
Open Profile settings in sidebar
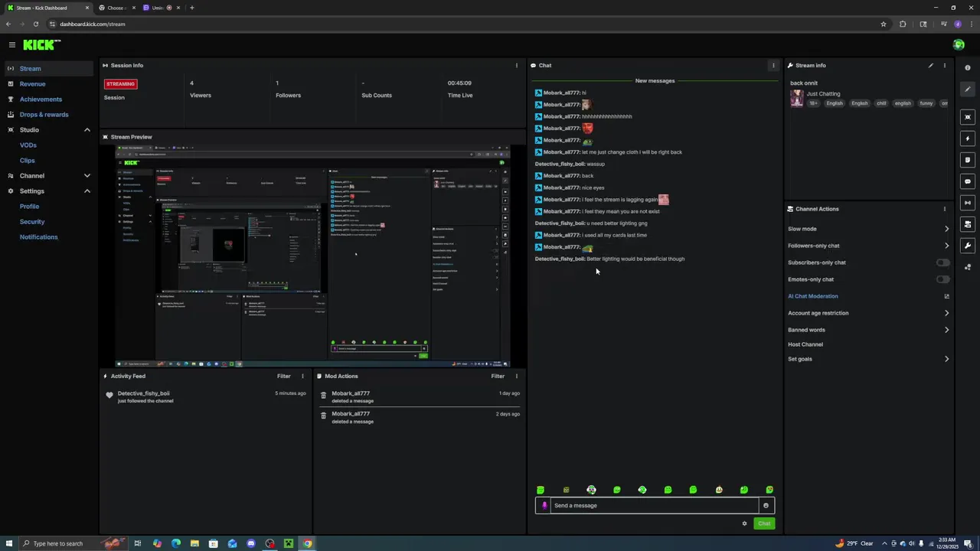point(29,207)
